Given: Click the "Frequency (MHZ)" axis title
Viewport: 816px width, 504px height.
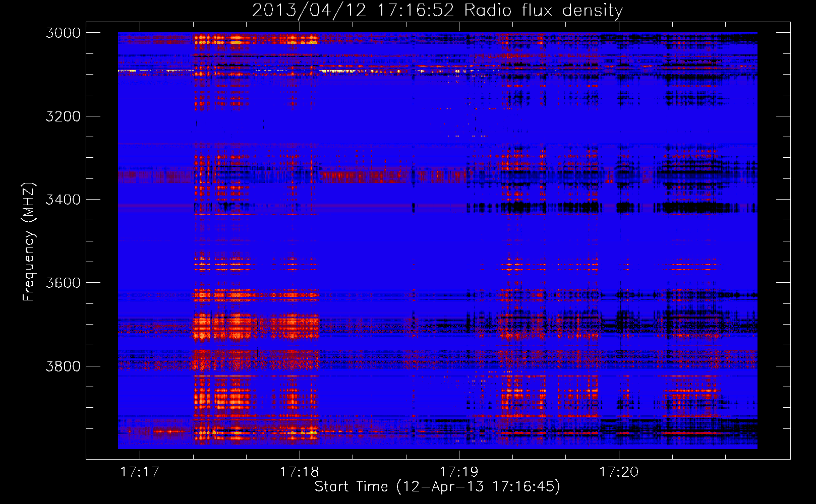Looking at the screenshot, I should (x=29, y=242).
